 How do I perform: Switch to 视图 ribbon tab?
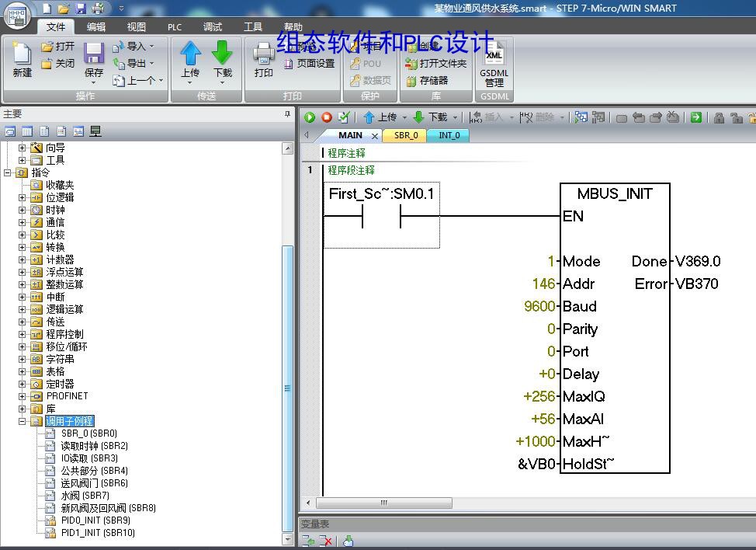click(136, 27)
